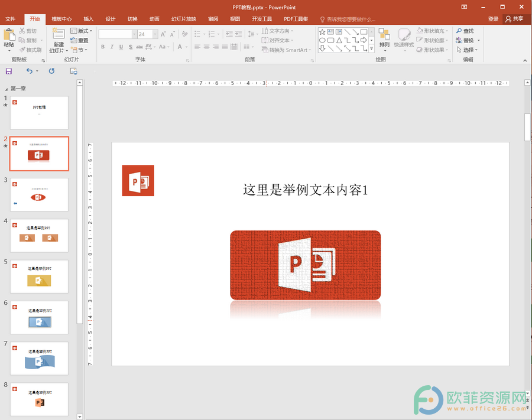The image size is (532, 420).
Task: Undo the last action
Action: click(30, 71)
